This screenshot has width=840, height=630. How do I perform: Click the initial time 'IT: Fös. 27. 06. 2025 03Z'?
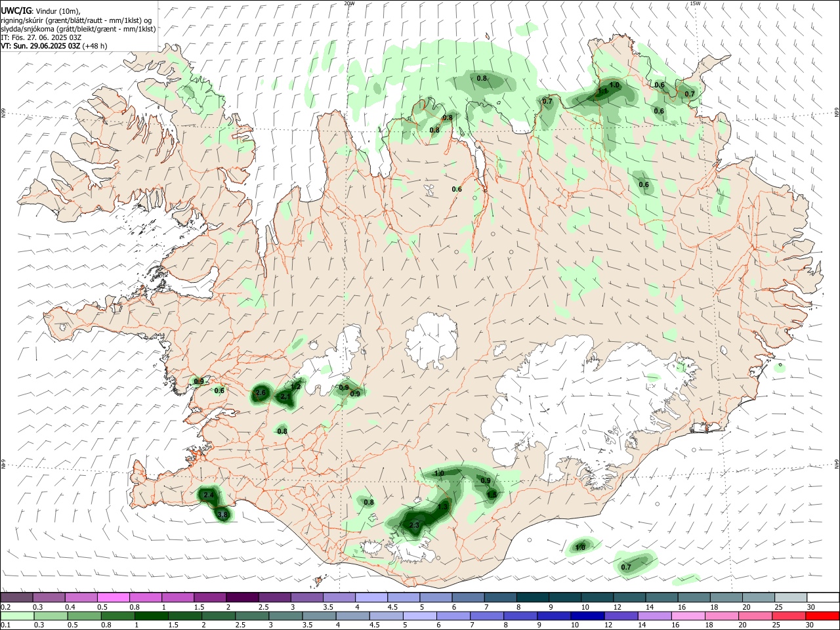[41, 37]
